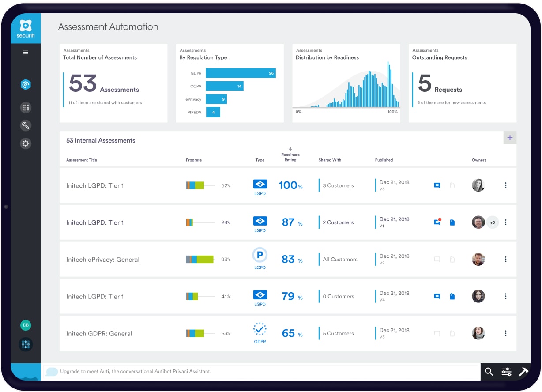The width and height of the screenshot is (542, 392).
Task: Click the GDPR bar in the regulation chart
Action: pyautogui.click(x=241, y=73)
